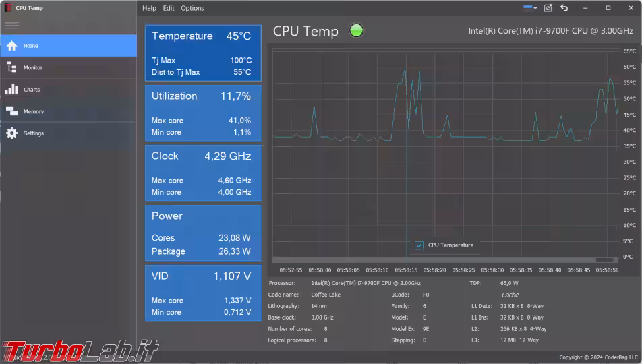This screenshot has width=642, height=364.
Task: Click the 05:58:15 time label
Action: pos(406,270)
